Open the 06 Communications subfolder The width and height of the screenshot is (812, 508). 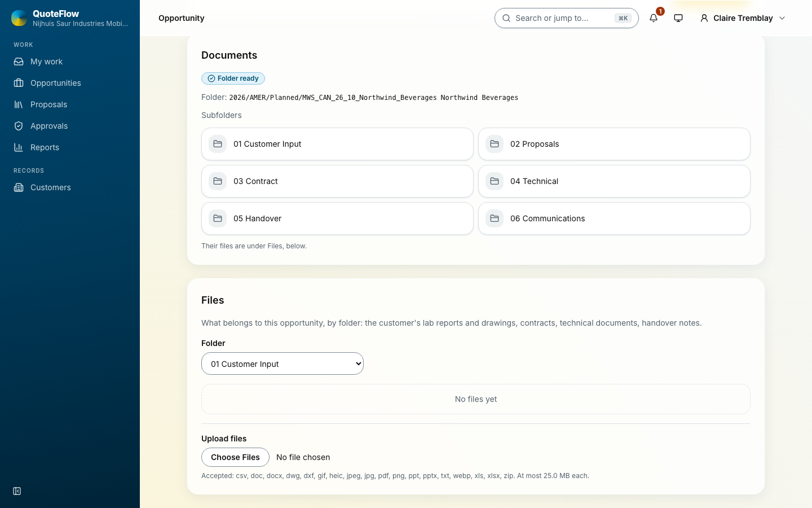614,218
